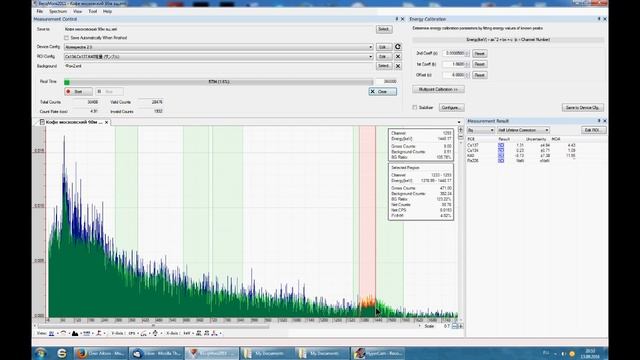The image size is (640, 360).
Task: Clear ROI Config with X icon
Action: pyautogui.click(x=398, y=56)
